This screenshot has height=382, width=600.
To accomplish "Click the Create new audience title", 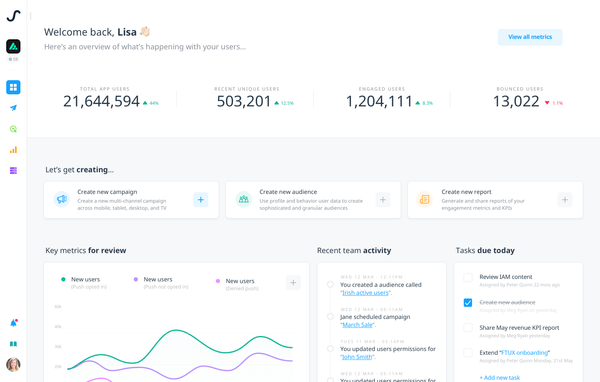I will (x=288, y=192).
